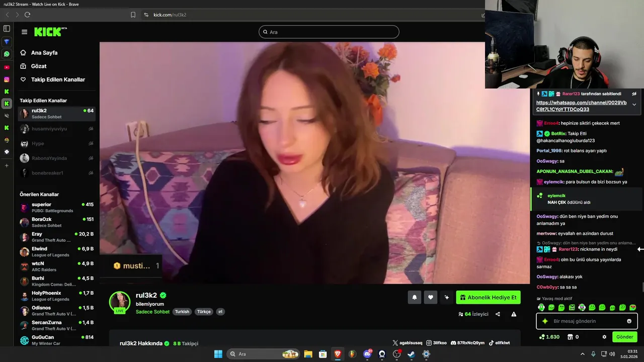
Task: Click green sparkle icon in message box
Action: 544,321
